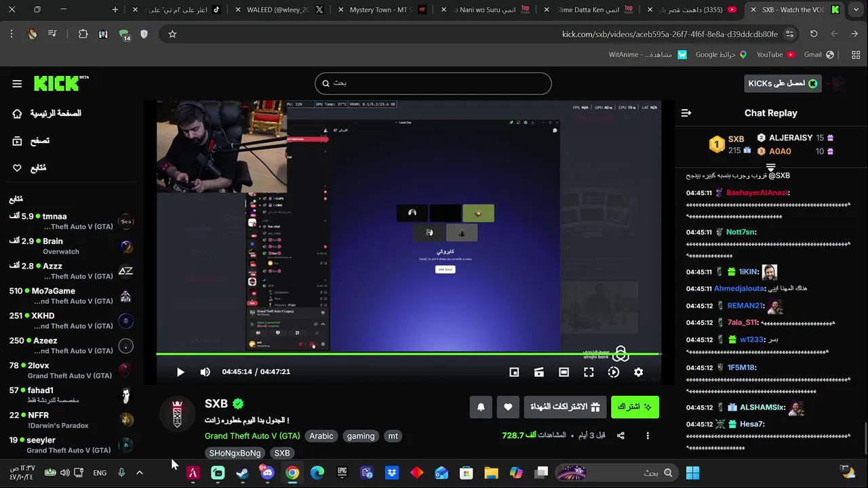Follow SXB with heart button
The image size is (868, 488).
click(x=508, y=407)
